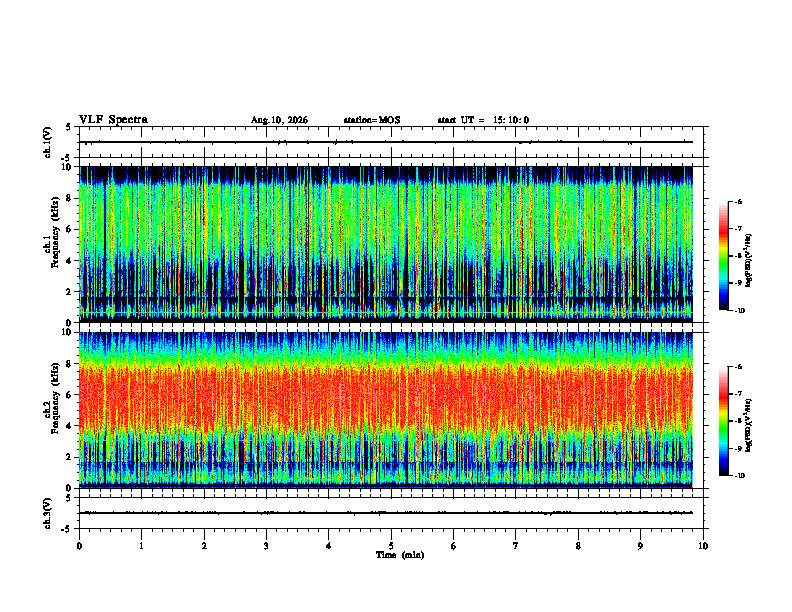This screenshot has height=612, width=792.
Task: Click the Aug.10, 2026 date label
Action: coord(279,120)
